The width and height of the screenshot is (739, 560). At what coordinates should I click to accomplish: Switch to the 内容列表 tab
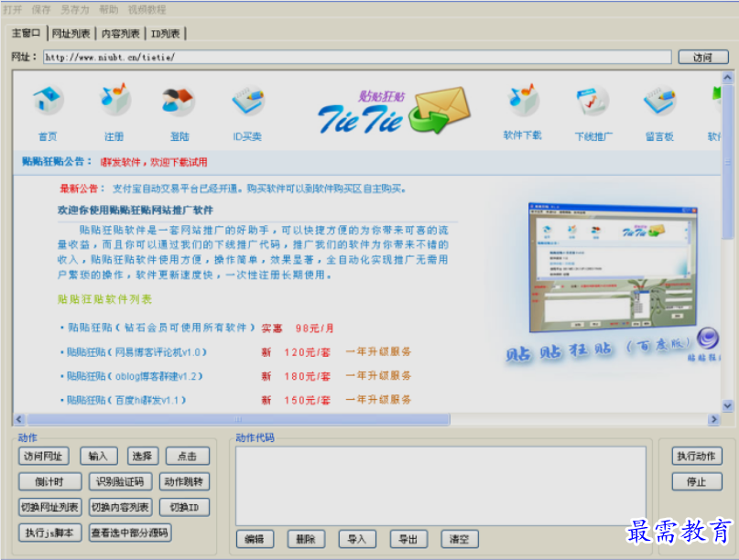120,34
